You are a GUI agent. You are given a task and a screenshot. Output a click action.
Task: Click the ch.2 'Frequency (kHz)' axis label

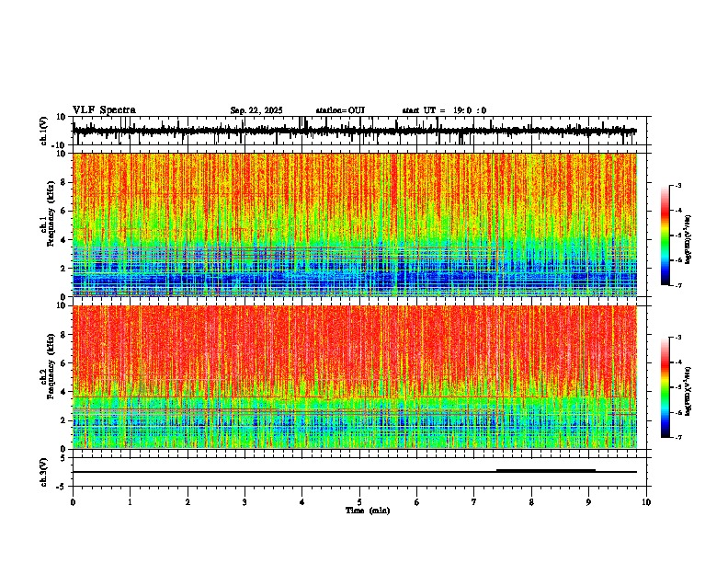coord(51,366)
